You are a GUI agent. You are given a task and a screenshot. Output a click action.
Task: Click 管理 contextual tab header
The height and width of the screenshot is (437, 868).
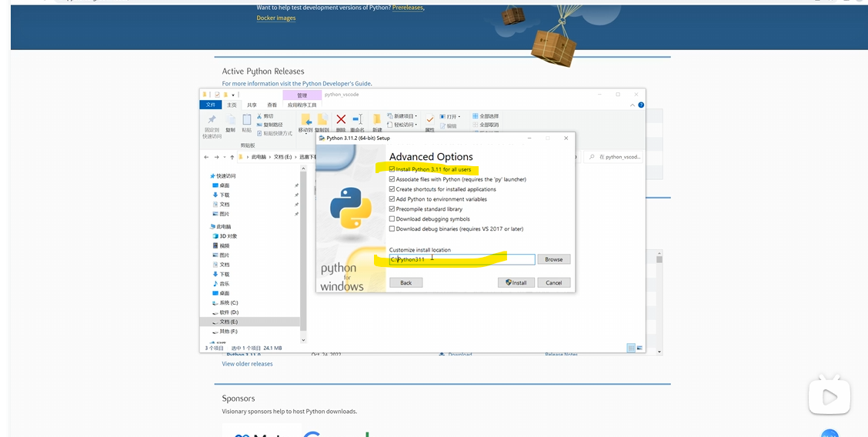tap(302, 95)
